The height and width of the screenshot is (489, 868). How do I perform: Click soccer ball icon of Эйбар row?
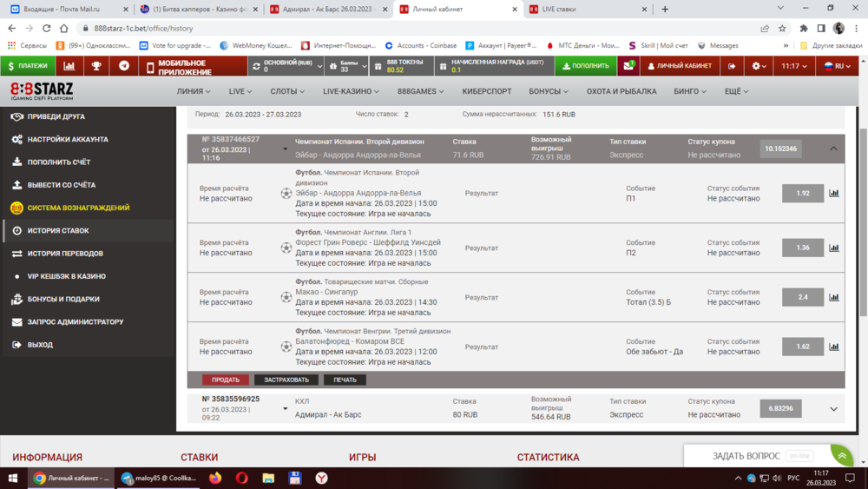point(286,194)
